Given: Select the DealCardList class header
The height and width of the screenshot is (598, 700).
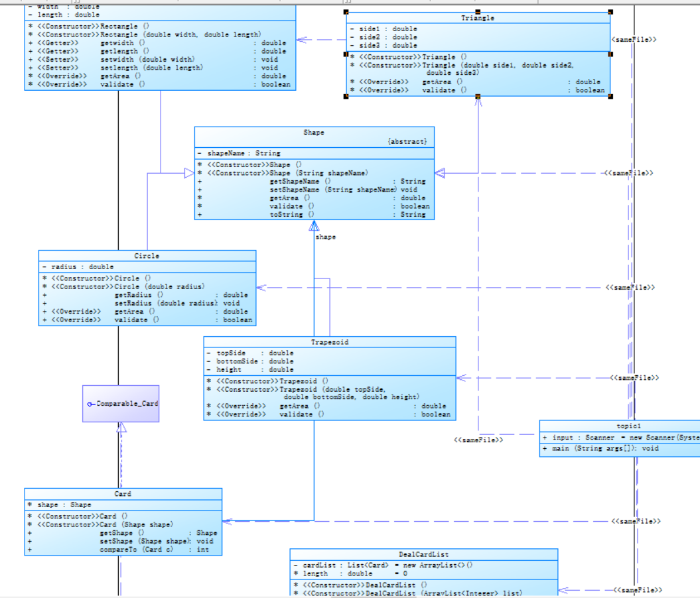Looking at the screenshot, I should tap(423, 554).
